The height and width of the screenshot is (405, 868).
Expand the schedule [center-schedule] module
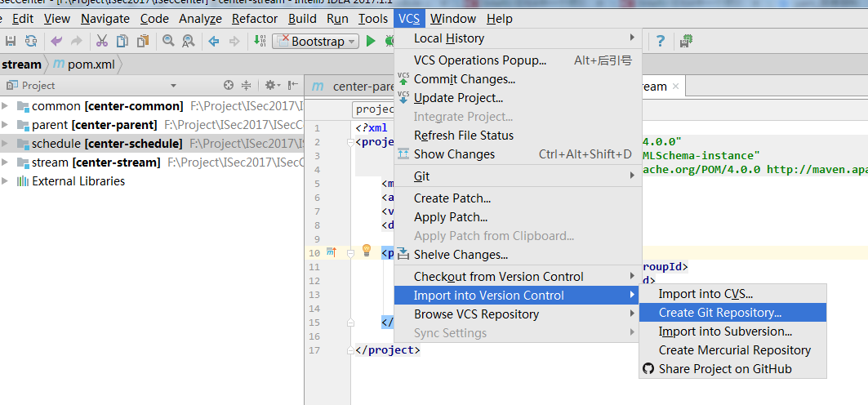[6, 143]
